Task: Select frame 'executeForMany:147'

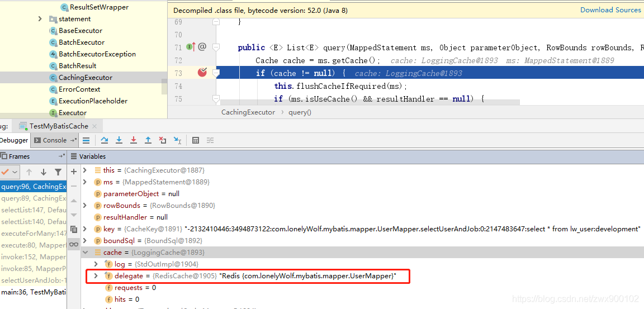Action: click(x=34, y=234)
